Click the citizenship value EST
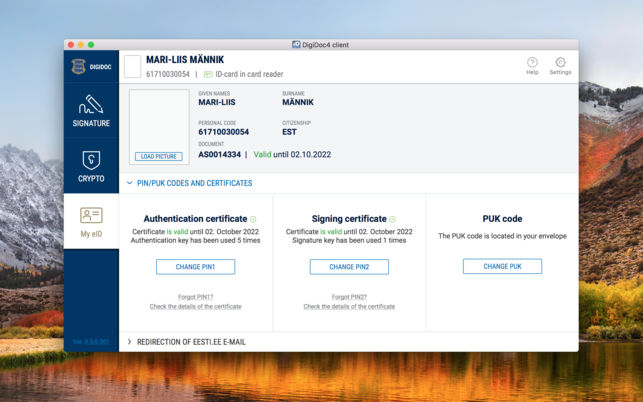The width and height of the screenshot is (643, 402). click(289, 132)
